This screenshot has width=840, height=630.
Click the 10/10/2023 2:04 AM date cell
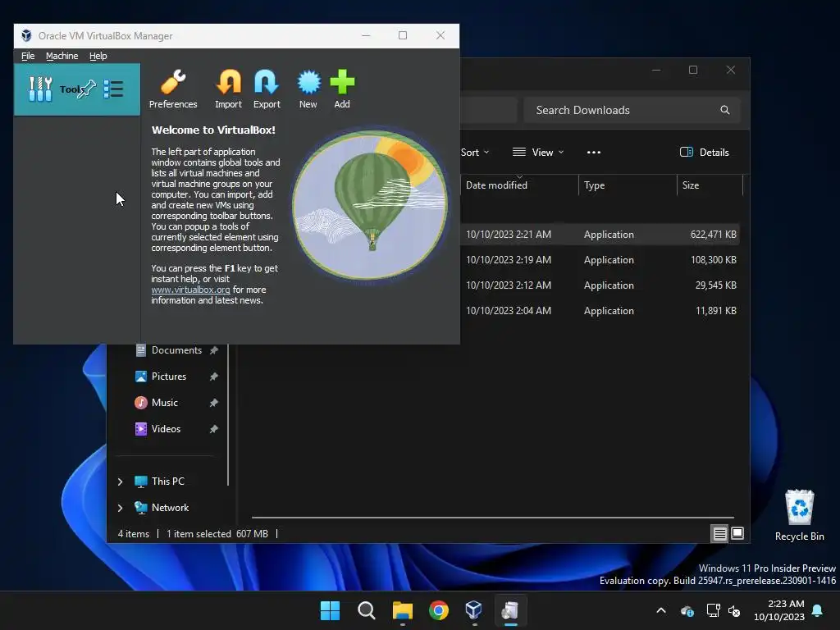pyautogui.click(x=509, y=311)
